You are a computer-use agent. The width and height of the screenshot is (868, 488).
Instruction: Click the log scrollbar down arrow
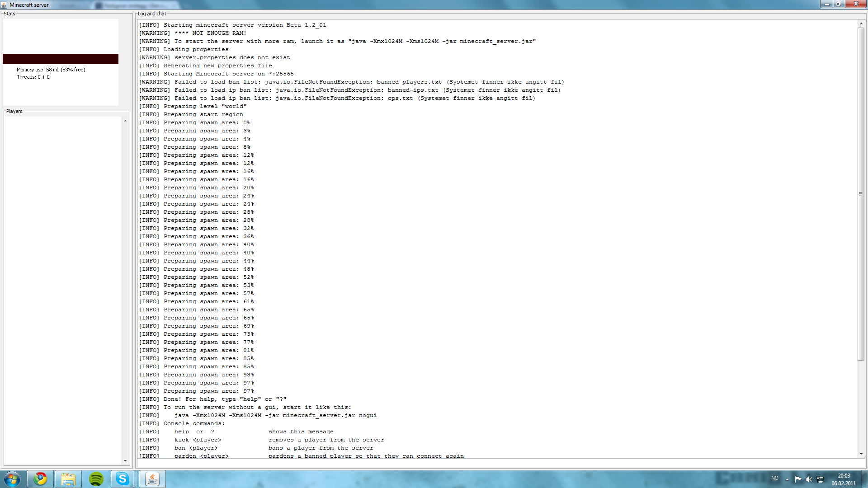pyautogui.click(x=861, y=454)
